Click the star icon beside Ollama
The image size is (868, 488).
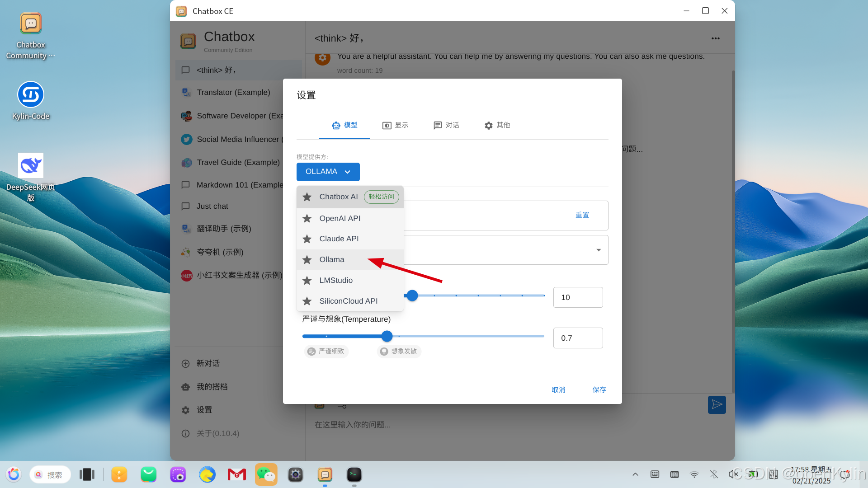click(307, 260)
